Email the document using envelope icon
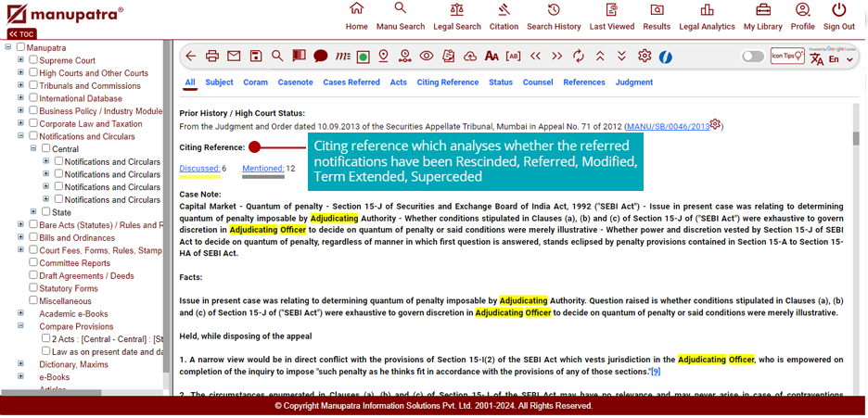Viewport: 868px width, 418px height. click(234, 57)
